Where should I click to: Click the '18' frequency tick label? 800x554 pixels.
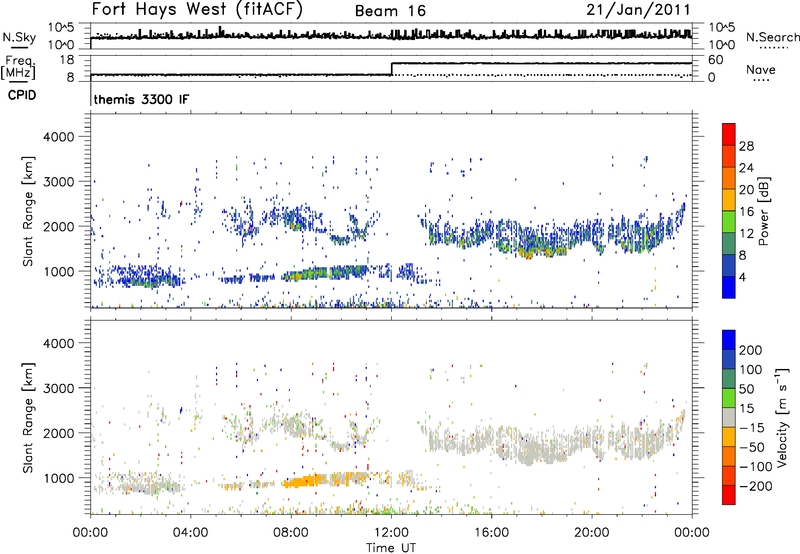click(x=67, y=60)
